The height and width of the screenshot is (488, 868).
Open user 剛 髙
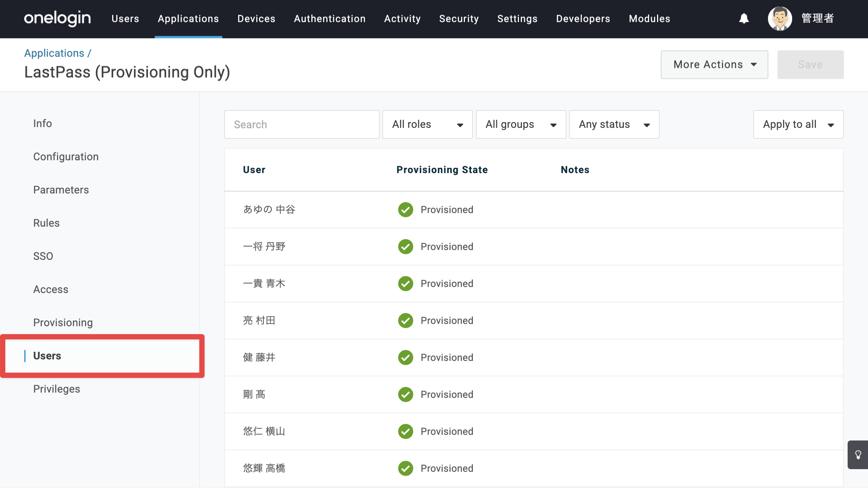click(x=254, y=394)
